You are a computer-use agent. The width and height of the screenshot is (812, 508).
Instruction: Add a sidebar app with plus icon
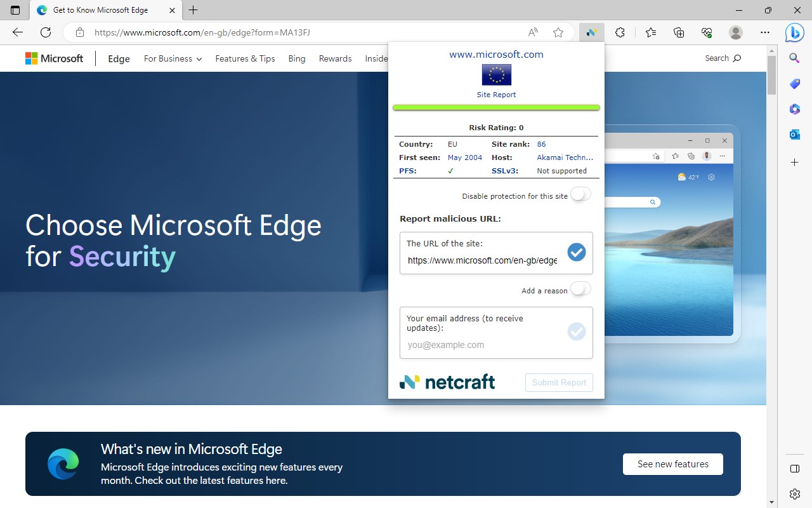click(794, 163)
